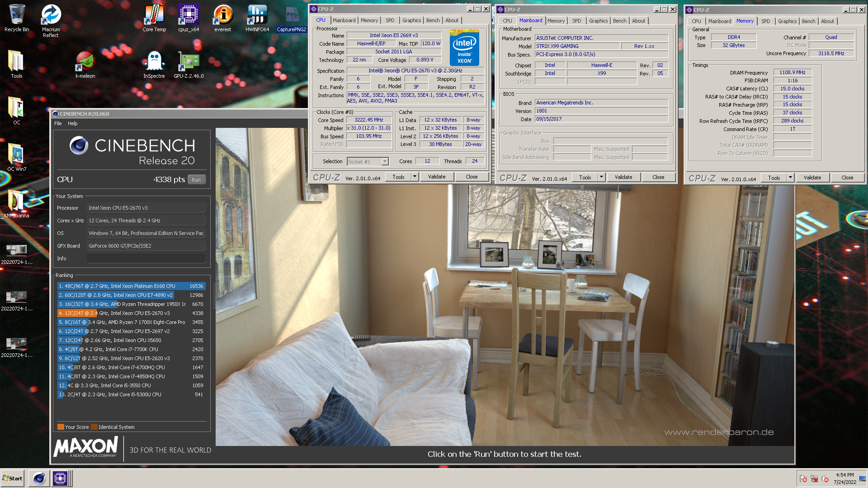This screenshot has height=488, width=868.
Task: Expand Tools dropdown arrow in CPU-Z Memory window
Action: click(790, 178)
